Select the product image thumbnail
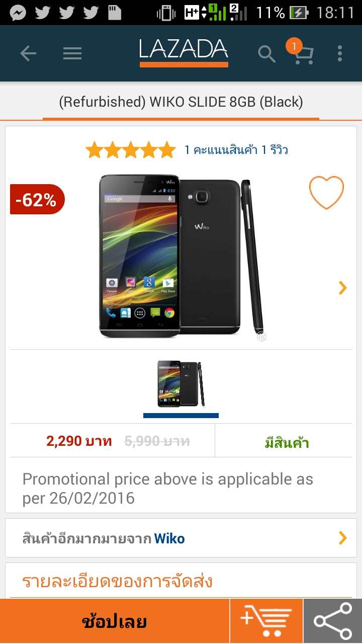362x644 pixels. pyautogui.click(x=181, y=384)
